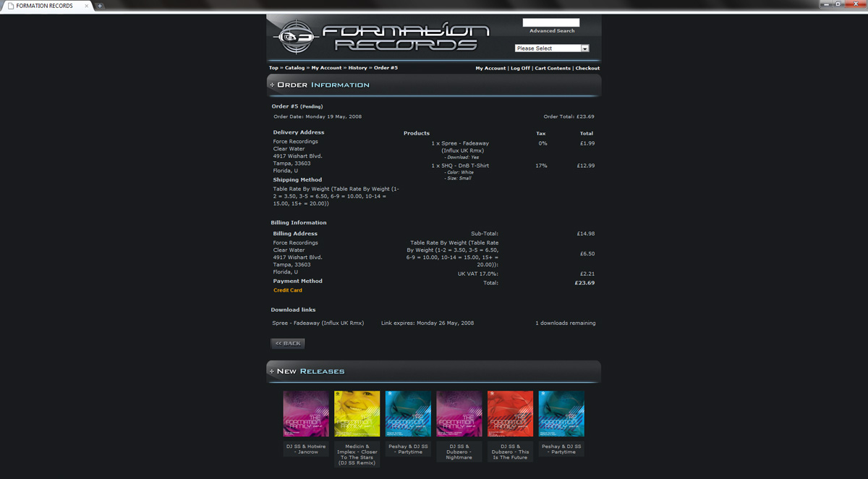Click the search input field

pos(550,22)
